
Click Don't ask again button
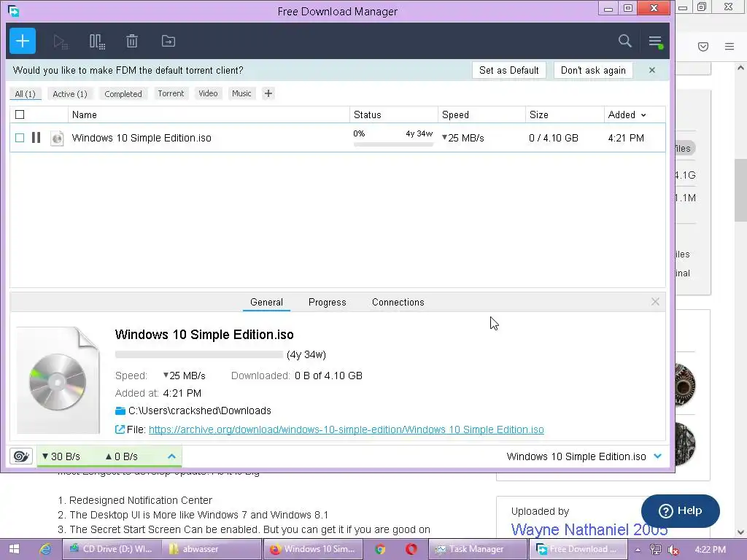pos(593,71)
